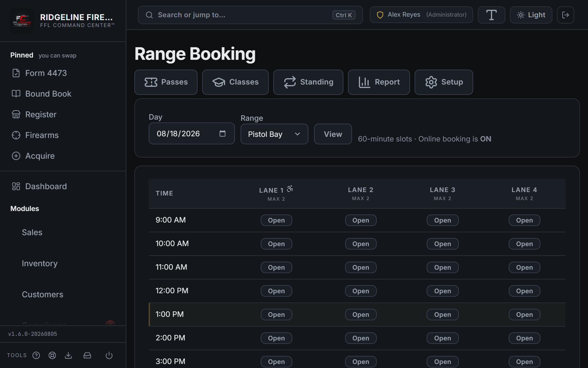Screen dimensions: 588x368
Task: Open the Sales module
Action: coord(32,232)
